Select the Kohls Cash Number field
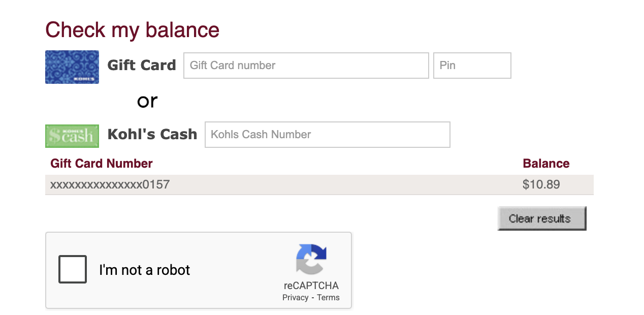The width and height of the screenshot is (644, 315). pos(327,135)
